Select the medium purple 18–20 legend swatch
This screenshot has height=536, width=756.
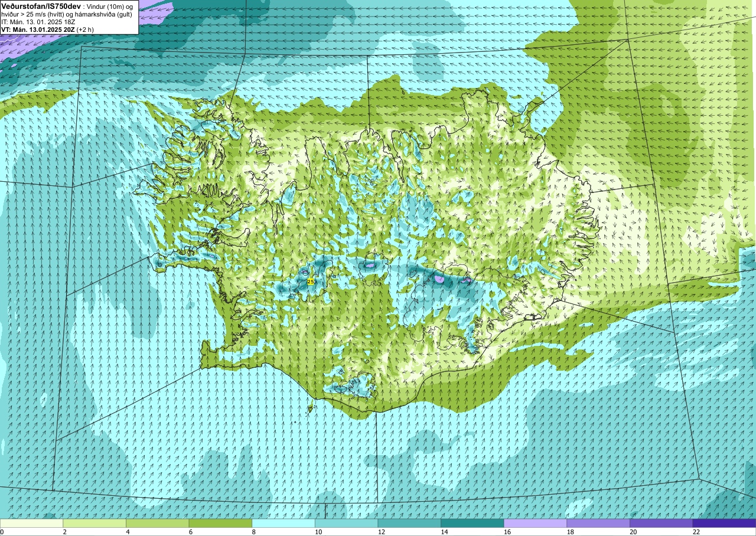point(598,523)
